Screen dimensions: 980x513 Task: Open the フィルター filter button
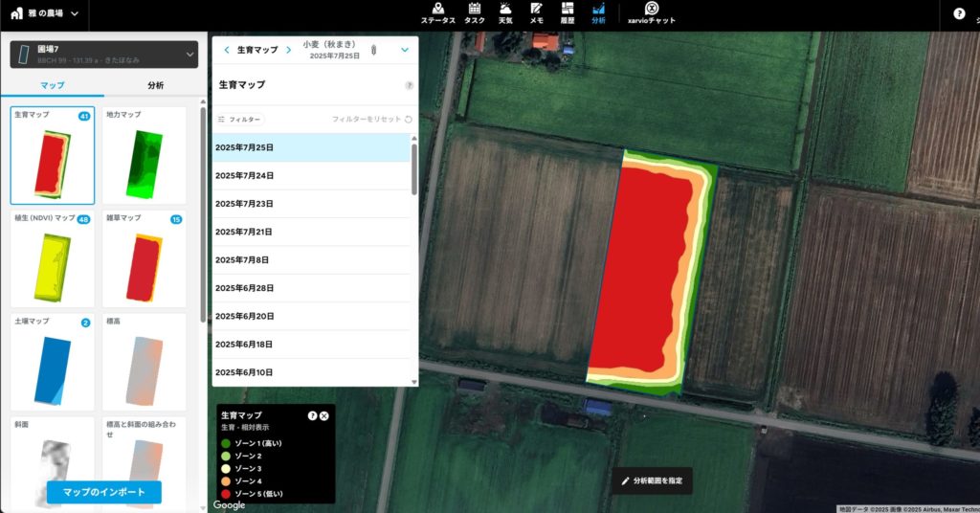[239, 120]
